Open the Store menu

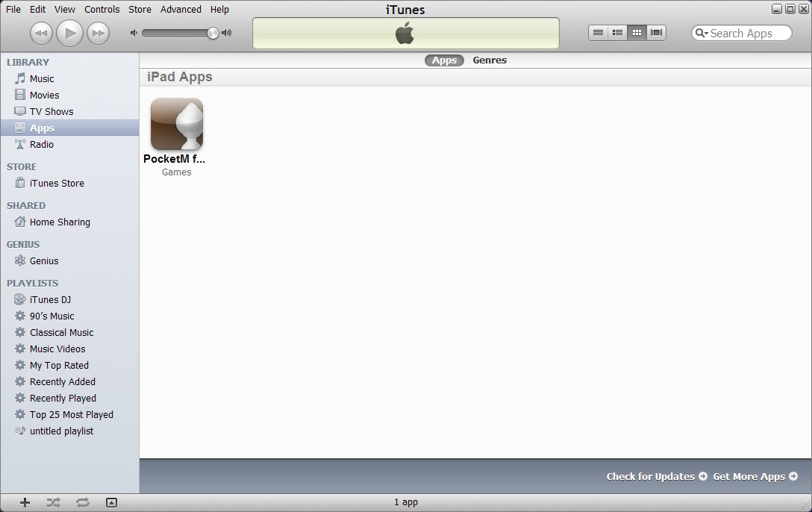pos(140,9)
